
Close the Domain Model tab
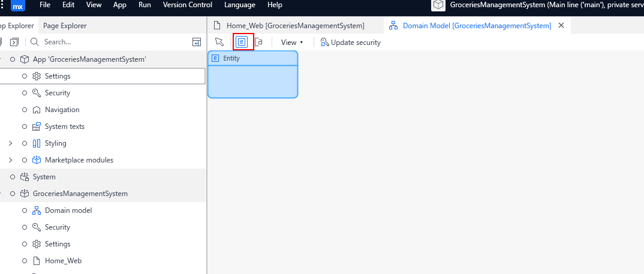click(561, 25)
